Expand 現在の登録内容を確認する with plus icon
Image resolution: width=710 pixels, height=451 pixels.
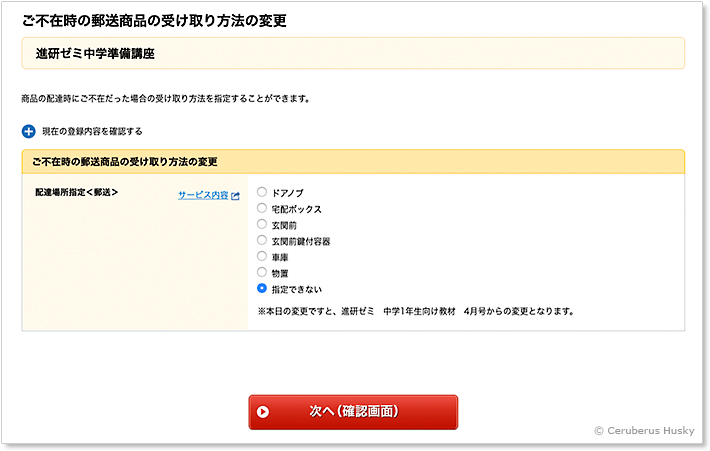click(x=29, y=131)
